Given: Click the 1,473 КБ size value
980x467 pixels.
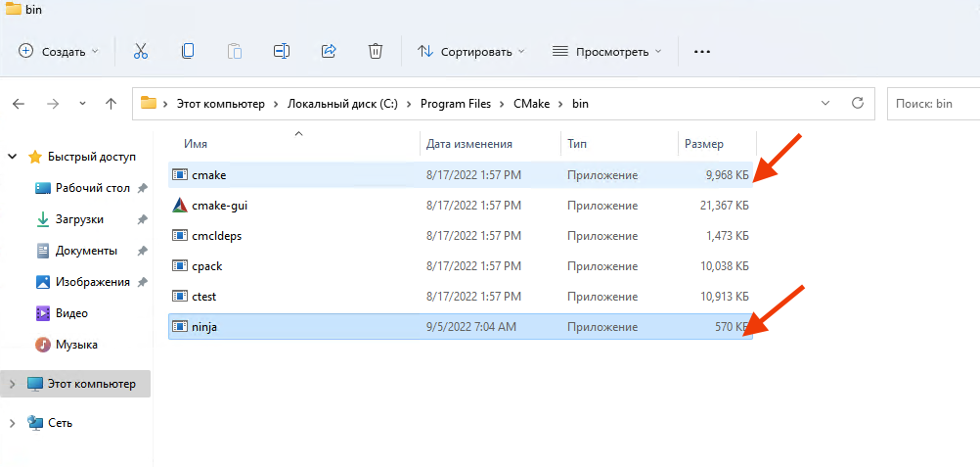Looking at the screenshot, I should pyautogui.click(x=728, y=236).
